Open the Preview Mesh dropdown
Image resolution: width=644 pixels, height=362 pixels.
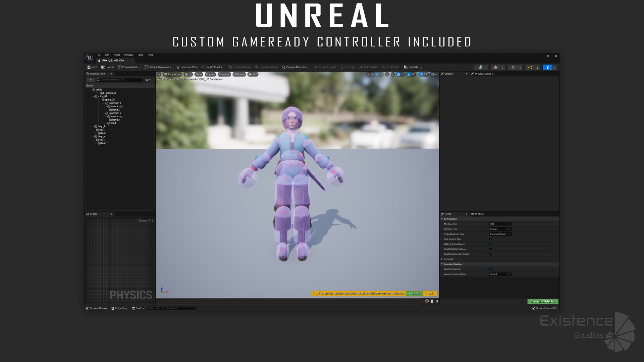click(x=129, y=67)
